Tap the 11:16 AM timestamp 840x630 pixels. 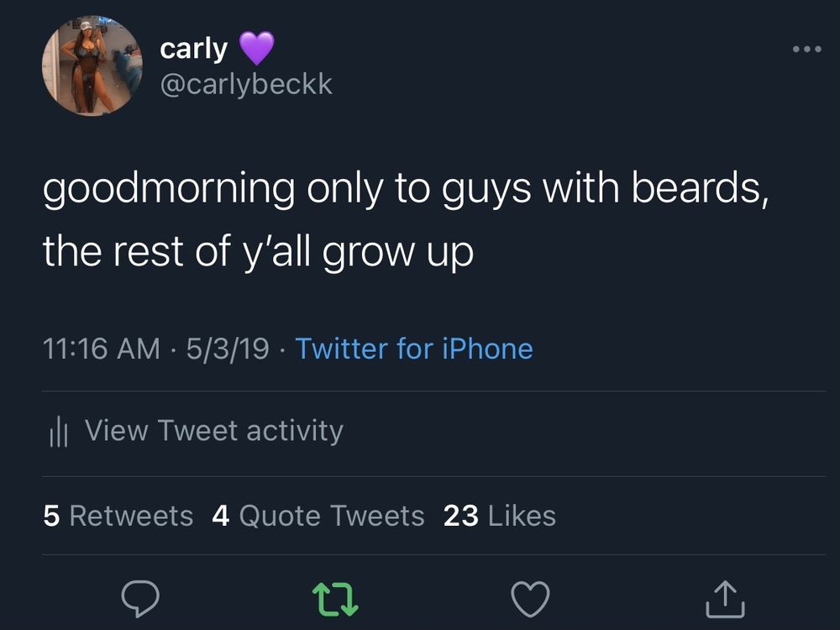point(102,349)
